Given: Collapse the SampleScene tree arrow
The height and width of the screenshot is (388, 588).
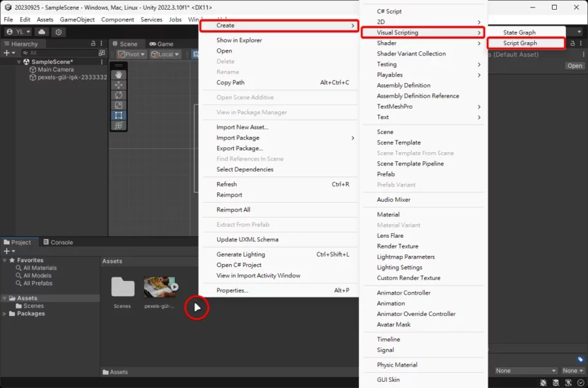Looking at the screenshot, I should click(19, 62).
